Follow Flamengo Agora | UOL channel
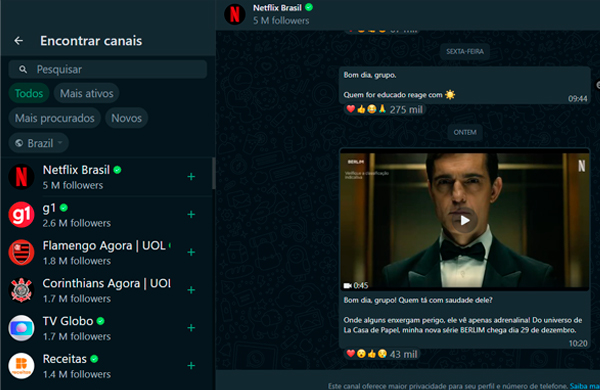The image size is (600, 390). pos(191,252)
